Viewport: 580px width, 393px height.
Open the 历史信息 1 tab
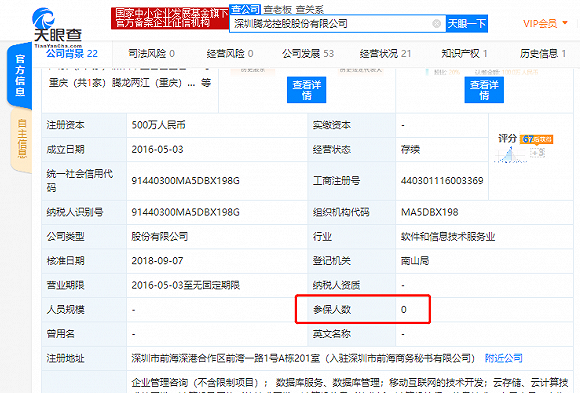tap(543, 54)
